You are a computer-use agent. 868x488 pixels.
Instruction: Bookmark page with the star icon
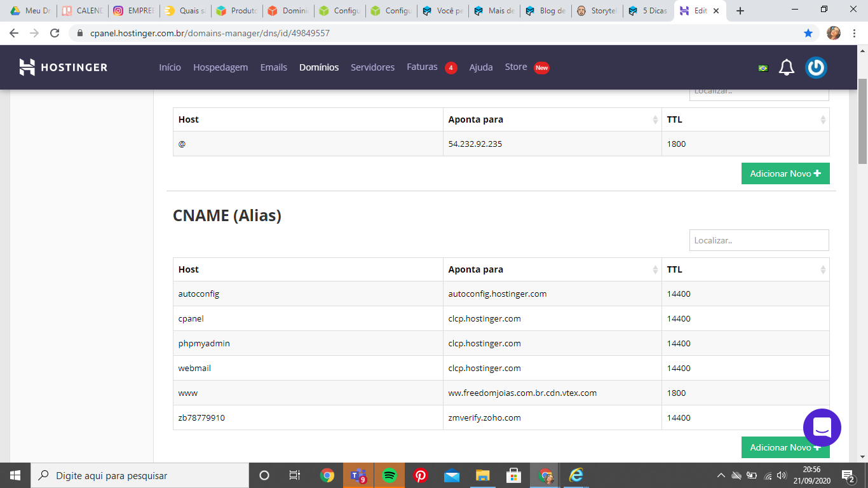[808, 33]
